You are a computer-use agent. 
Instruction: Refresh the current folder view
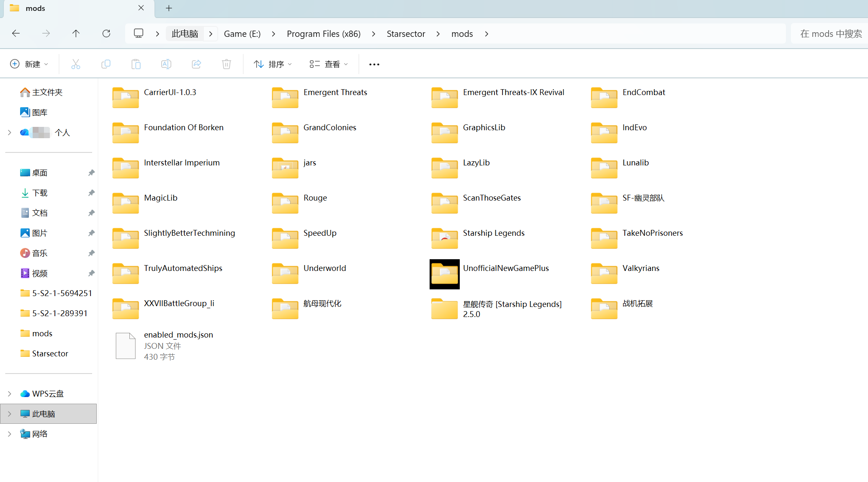[x=106, y=34]
